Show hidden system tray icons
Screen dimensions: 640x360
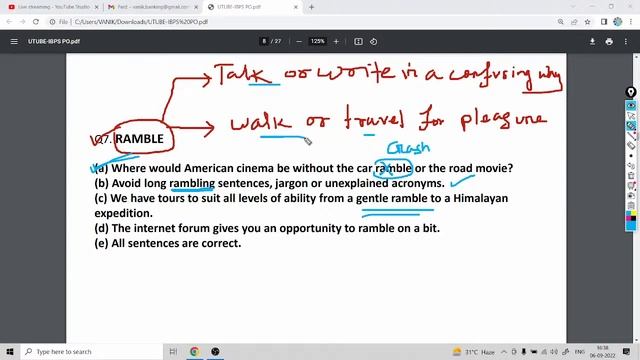click(x=504, y=352)
